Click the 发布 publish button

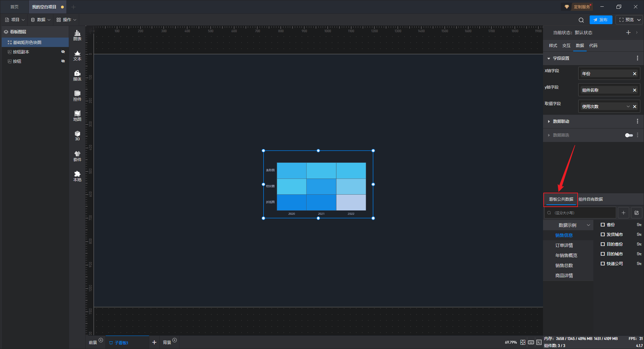coord(601,20)
